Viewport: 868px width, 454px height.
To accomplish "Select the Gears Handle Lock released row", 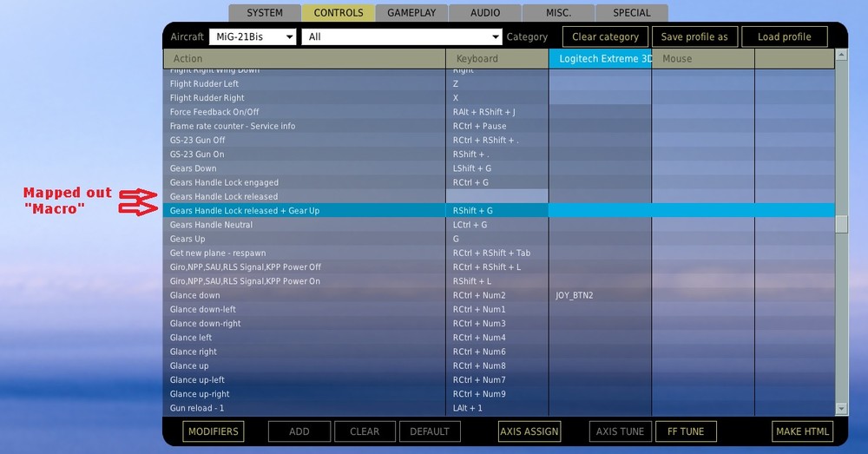I will [x=499, y=196].
